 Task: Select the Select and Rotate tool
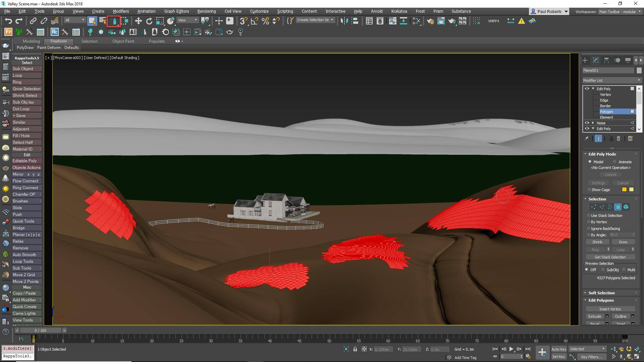(x=149, y=20)
